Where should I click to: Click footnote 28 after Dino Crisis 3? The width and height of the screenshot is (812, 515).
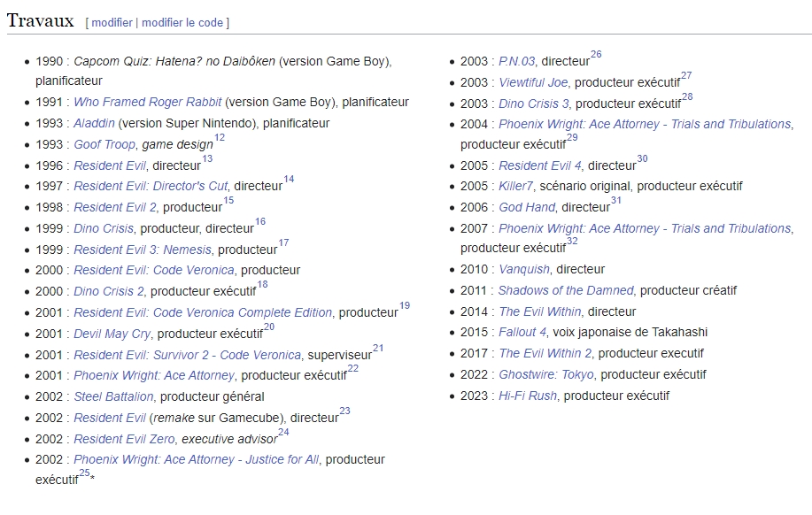point(688,96)
